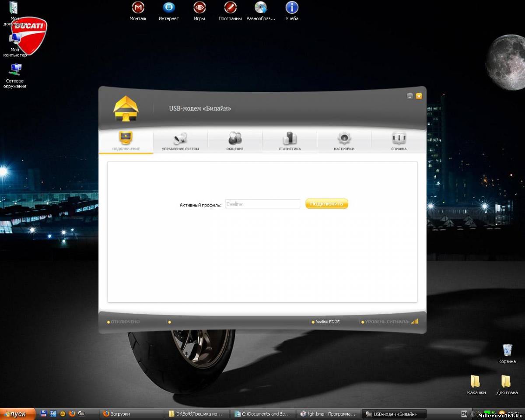Select the Сетевое окружение desktop icon
This screenshot has width=525, height=420.
(15, 76)
